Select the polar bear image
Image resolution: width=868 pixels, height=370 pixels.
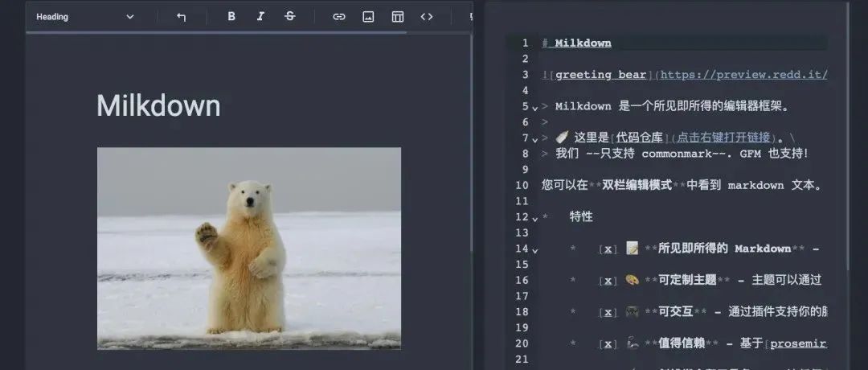pyautogui.click(x=249, y=249)
